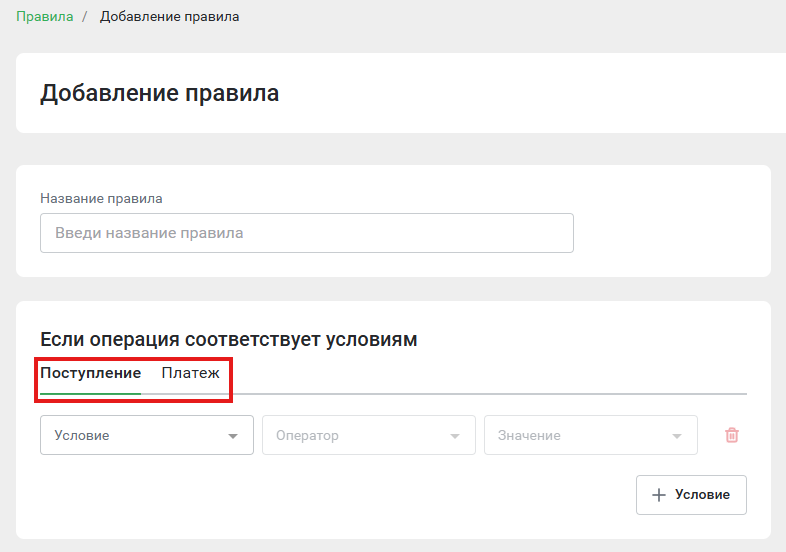Screen dimensions: 786x552
Task: Click the plus icon in Условие button
Action: (659, 495)
